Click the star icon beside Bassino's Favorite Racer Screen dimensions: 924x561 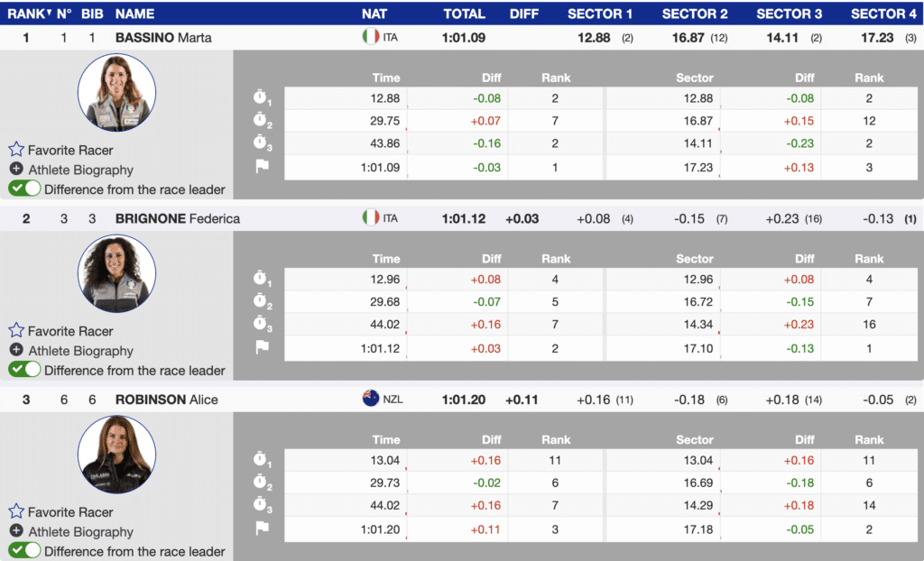[x=16, y=150]
